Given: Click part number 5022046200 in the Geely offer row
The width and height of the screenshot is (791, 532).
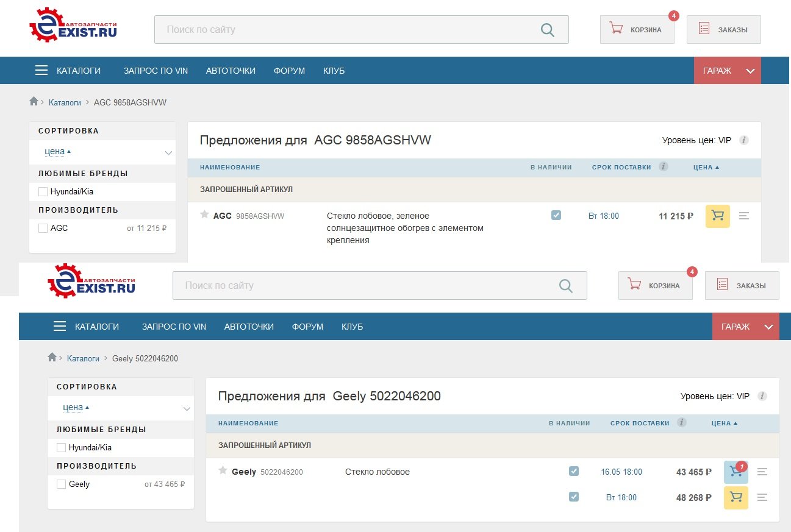Looking at the screenshot, I should [x=282, y=472].
